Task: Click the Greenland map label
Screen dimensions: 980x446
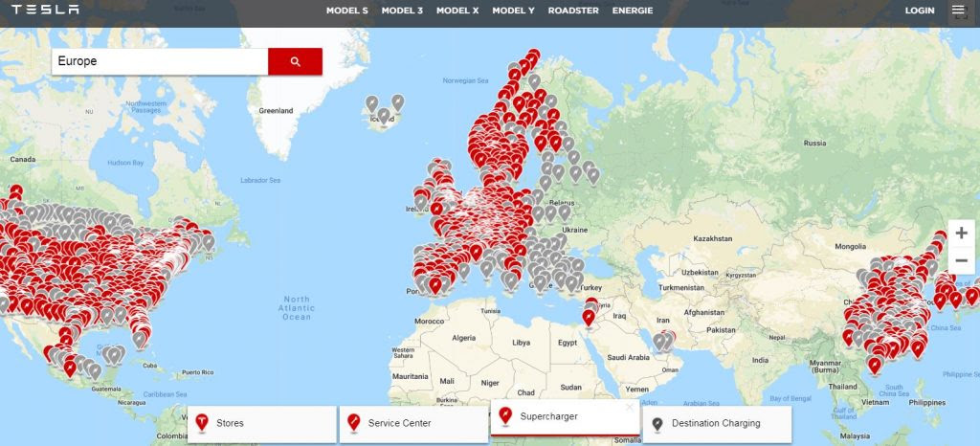Action: 276,111
